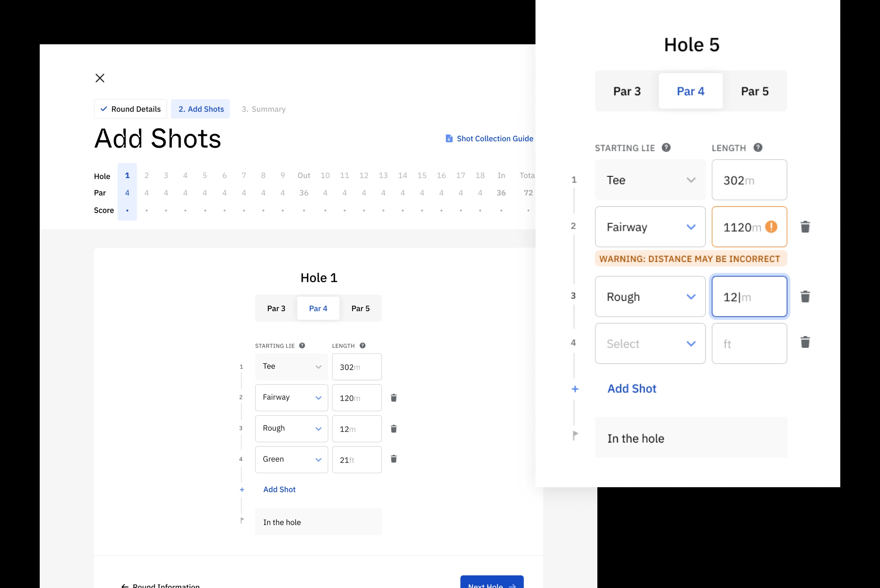The image size is (880, 588).
Task: Select hole 9 in the scorecard
Action: click(x=283, y=175)
